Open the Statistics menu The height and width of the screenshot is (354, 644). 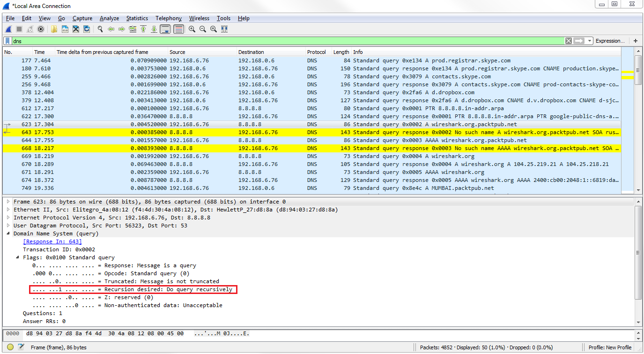point(137,18)
